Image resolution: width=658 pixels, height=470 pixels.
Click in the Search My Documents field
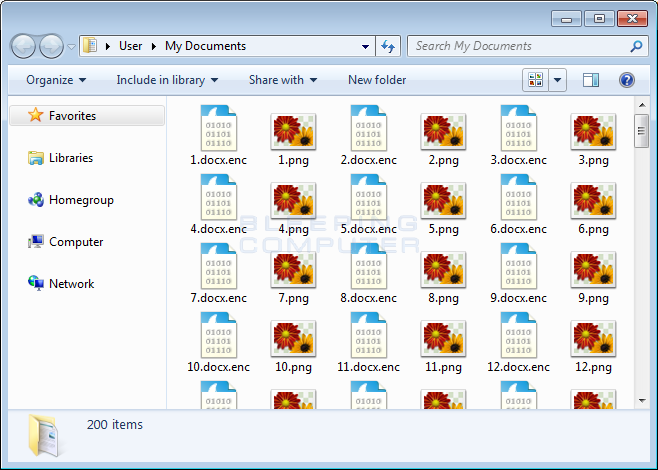tap(517, 46)
